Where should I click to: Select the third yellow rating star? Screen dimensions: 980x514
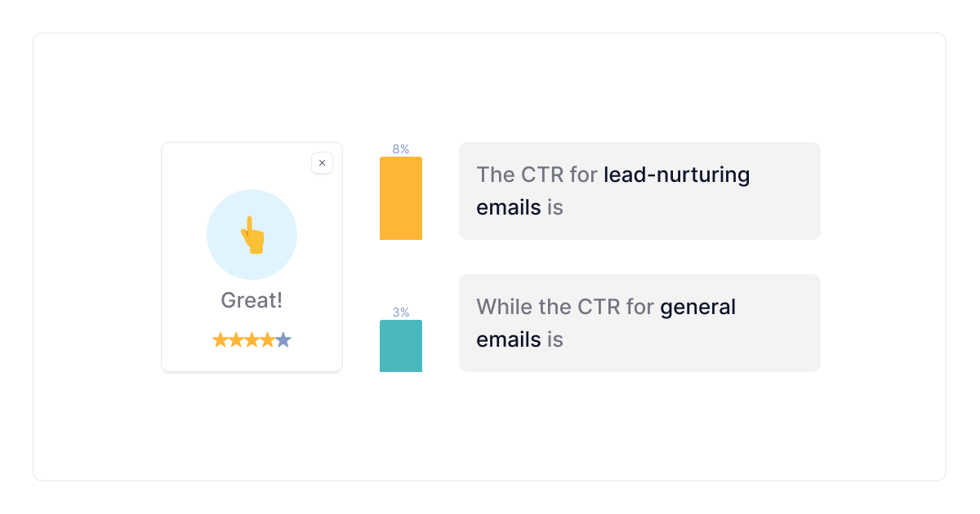pos(252,340)
